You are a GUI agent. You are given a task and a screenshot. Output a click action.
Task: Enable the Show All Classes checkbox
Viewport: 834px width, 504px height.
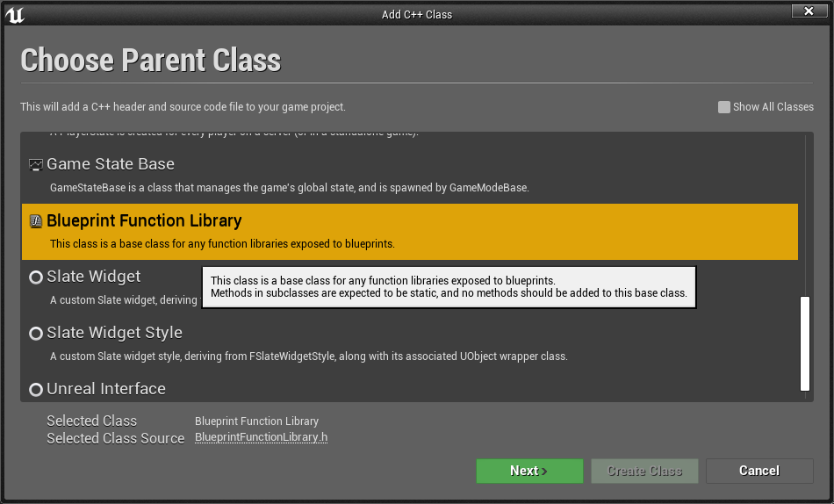[x=724, y=107]
